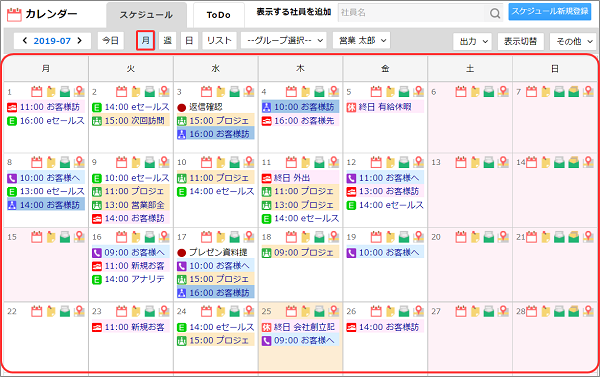Click the map pin icon on day 25

click(334, 311)
